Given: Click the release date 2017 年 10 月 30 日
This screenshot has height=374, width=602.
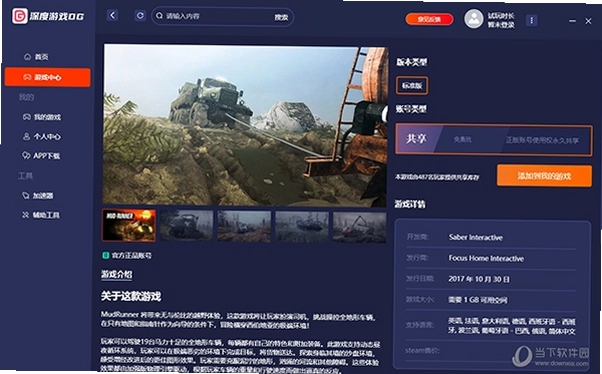Looking at the screenshot, I should tap(479, 279).
